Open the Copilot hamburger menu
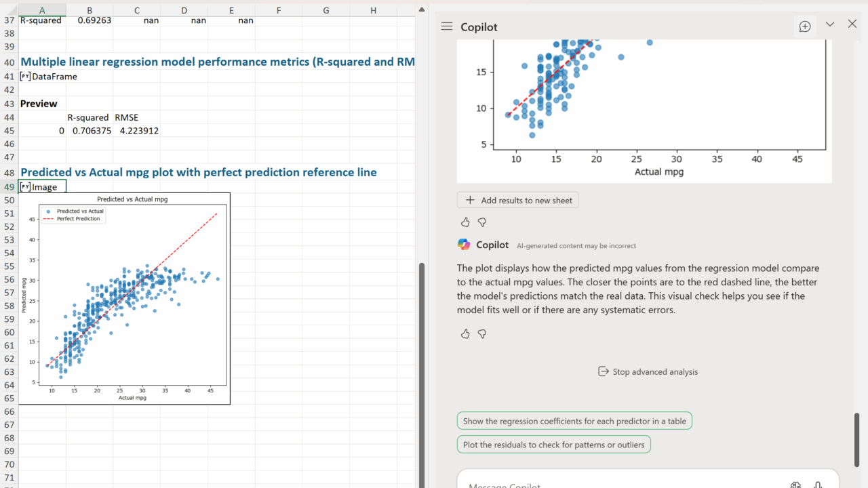868x488 pixels. pos(446,26)
